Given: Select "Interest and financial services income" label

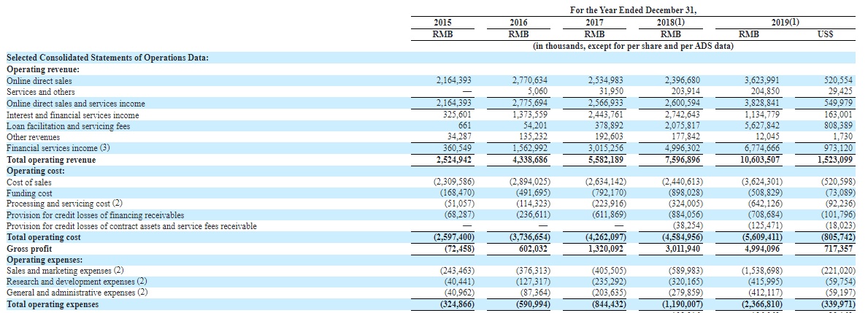Looking at the screenshot, I should (x=72, y=115).
